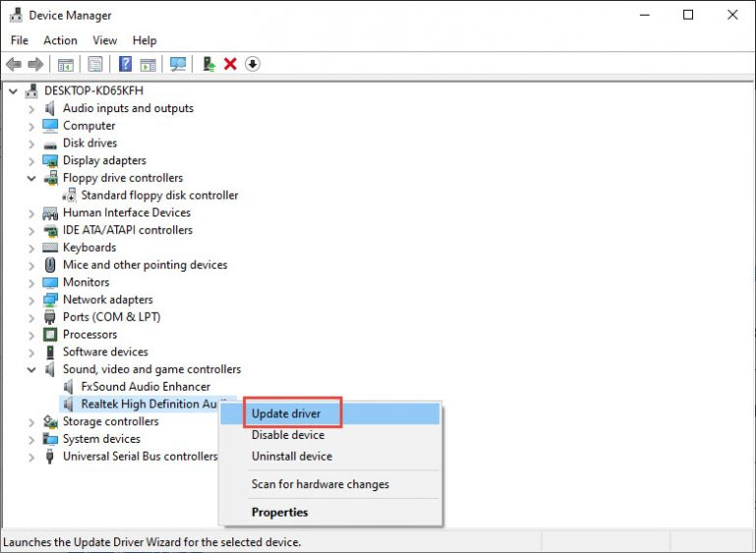Select the Display adapters label
This screenshot has width=756, height=553.
[x=104, y=160]
